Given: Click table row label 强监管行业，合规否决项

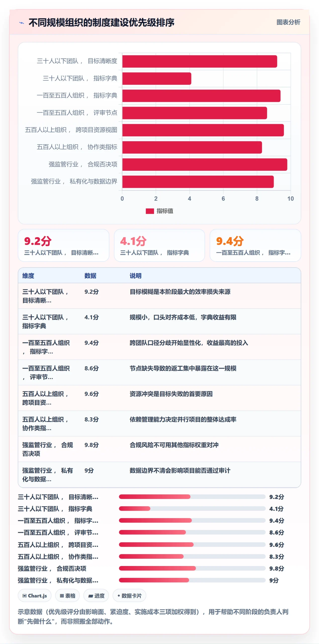Looking at the screenshot, I should 48,449.
